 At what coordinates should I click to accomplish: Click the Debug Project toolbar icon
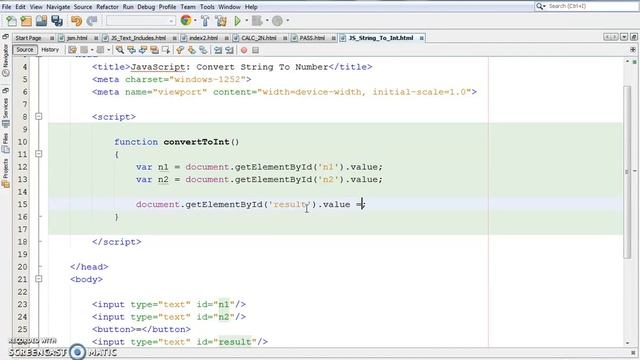click(257, 21)
